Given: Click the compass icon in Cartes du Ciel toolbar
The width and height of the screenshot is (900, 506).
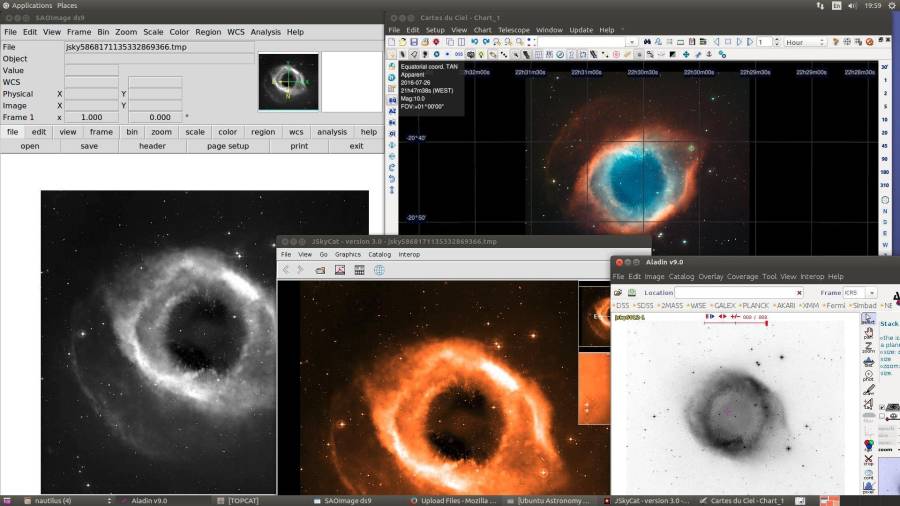Looking at the screenshot, I should (560, 55).
